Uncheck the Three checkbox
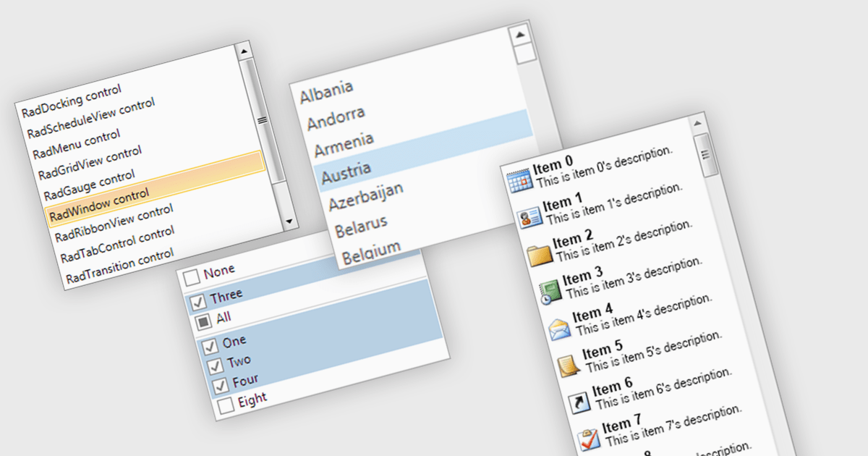 point(197,302)
